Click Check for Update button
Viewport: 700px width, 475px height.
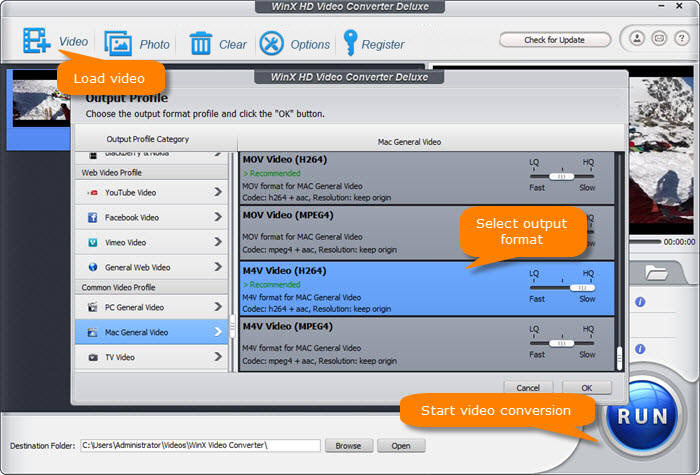(554, 40)
